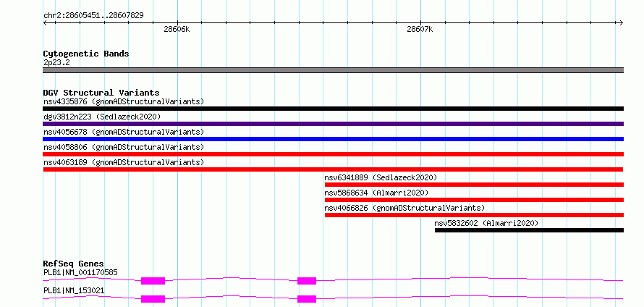Open variant label nsv4335876 (gnomADStructuralVariants)
This screenshot has height=307, width=644.
124,101
